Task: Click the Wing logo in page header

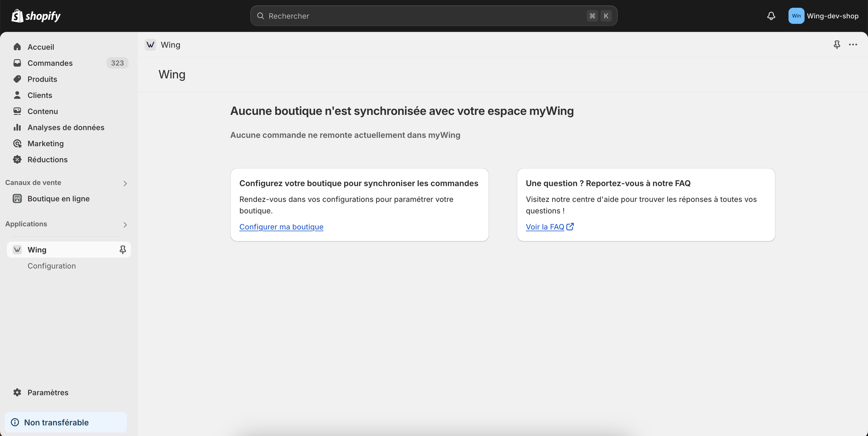Action: [x=150, y=45]
